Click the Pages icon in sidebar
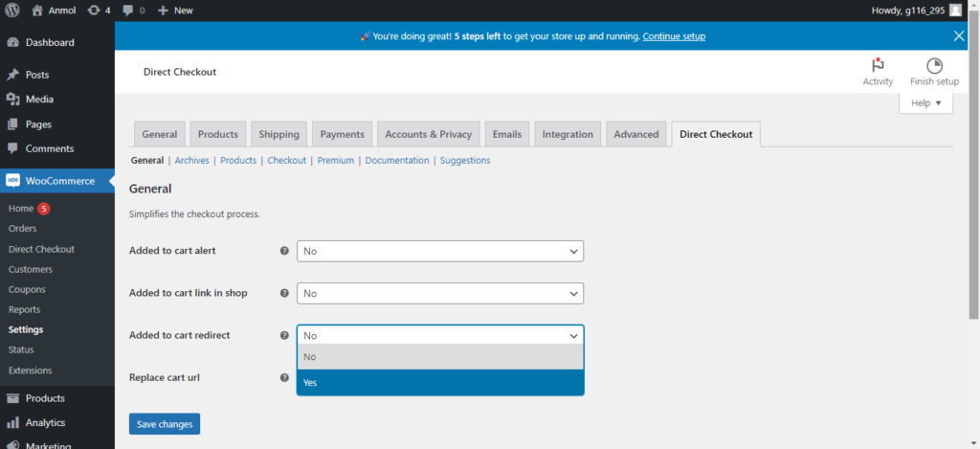The image size is (980, 449). pyautogui.click(x=12, y=123)
